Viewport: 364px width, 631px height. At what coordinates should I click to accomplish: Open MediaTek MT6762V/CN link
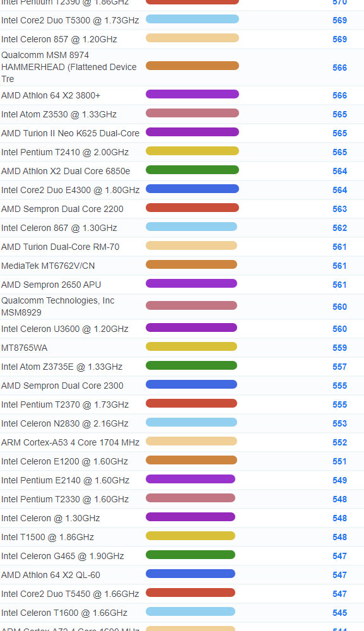pyautogui.click(x=48, y=266)
